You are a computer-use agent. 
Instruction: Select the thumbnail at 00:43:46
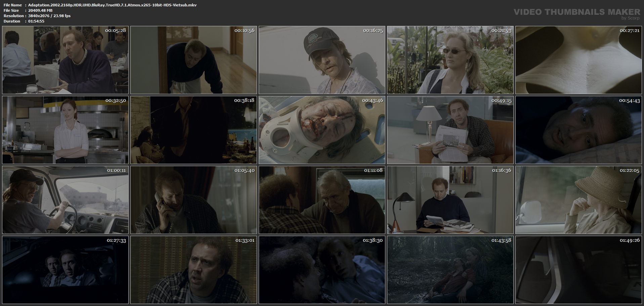pos(322,130)
